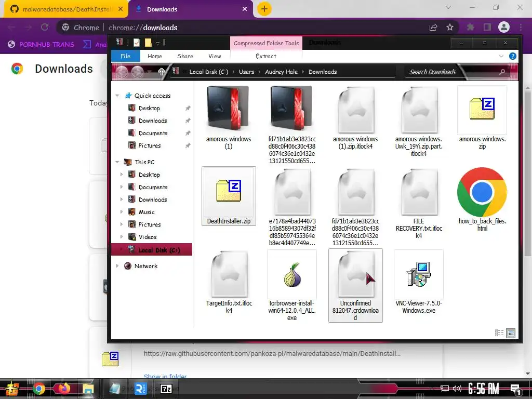Open Chrome extensions puzzle icon

point(470,27)
